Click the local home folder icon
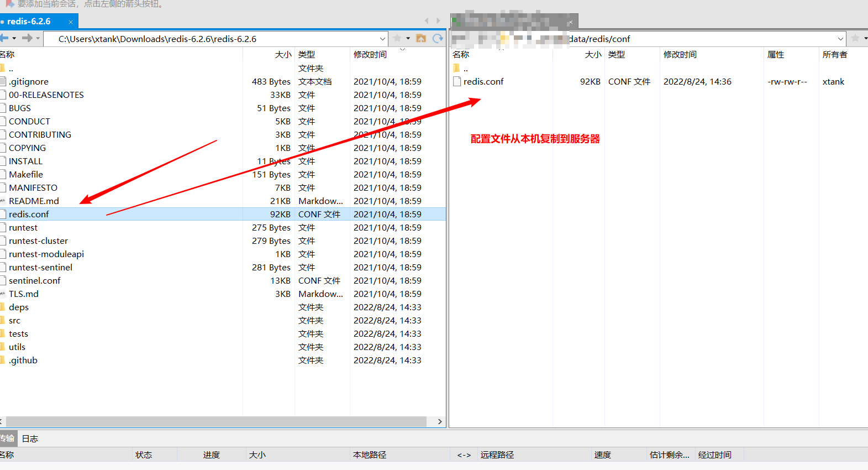Viewport: 868px width, 470px height. (421, 38)
